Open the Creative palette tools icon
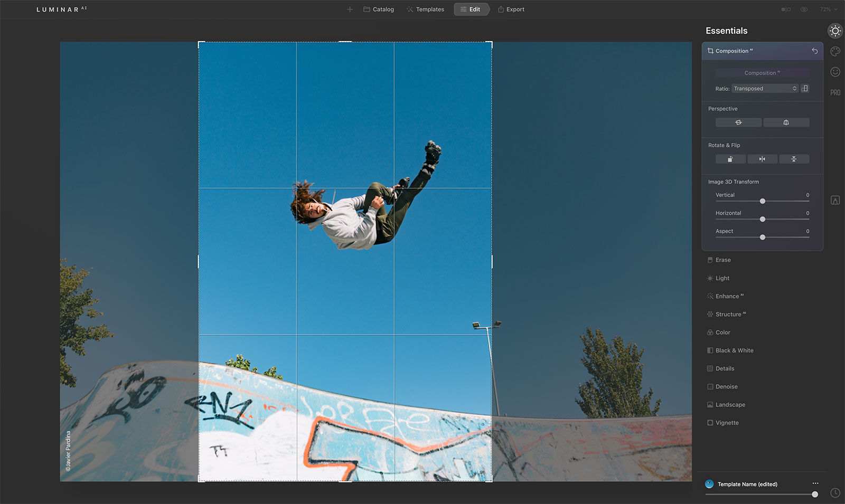This screenshot has width=845, height=504. click(835, 51)
